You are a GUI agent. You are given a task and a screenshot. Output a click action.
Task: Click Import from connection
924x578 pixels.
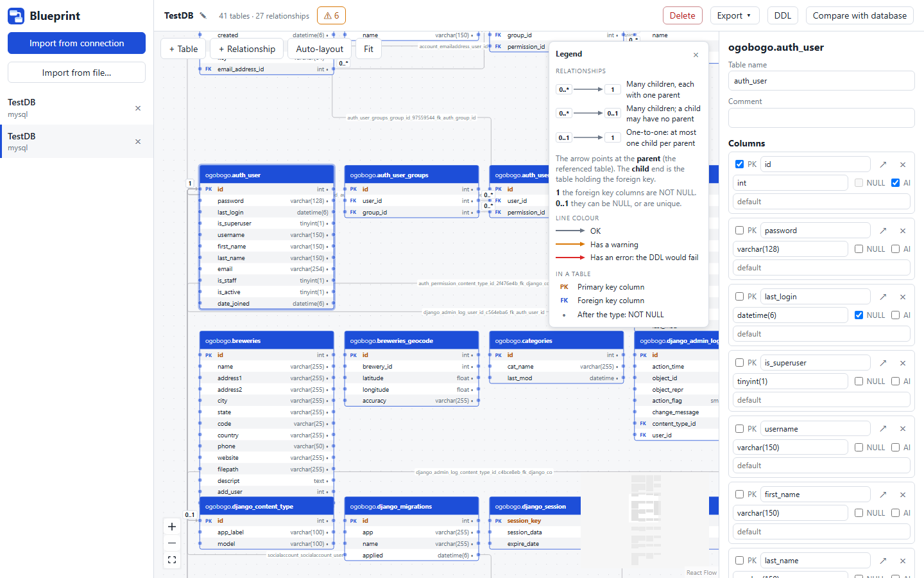click(76, 43)
